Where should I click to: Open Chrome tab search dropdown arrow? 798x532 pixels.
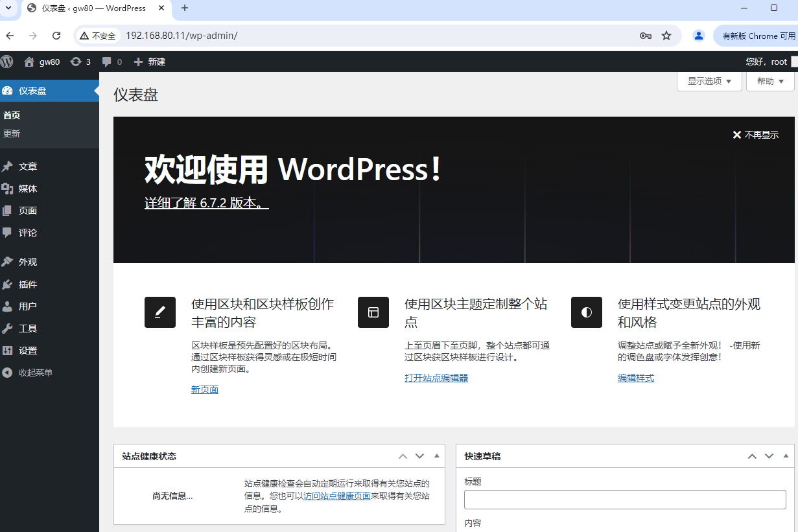pos(9,8)
